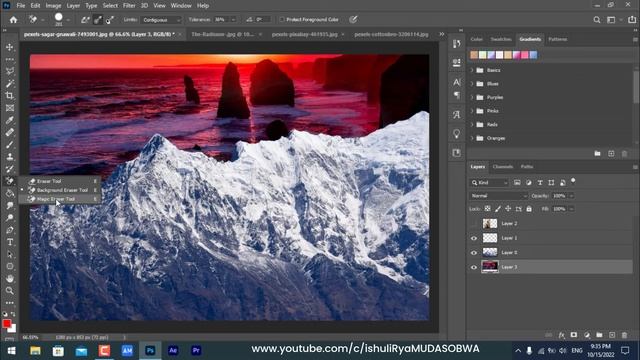Viewport: 640px width, 360px height.
Task: Click the foreground red color swatch
Action: click(7, 324)
